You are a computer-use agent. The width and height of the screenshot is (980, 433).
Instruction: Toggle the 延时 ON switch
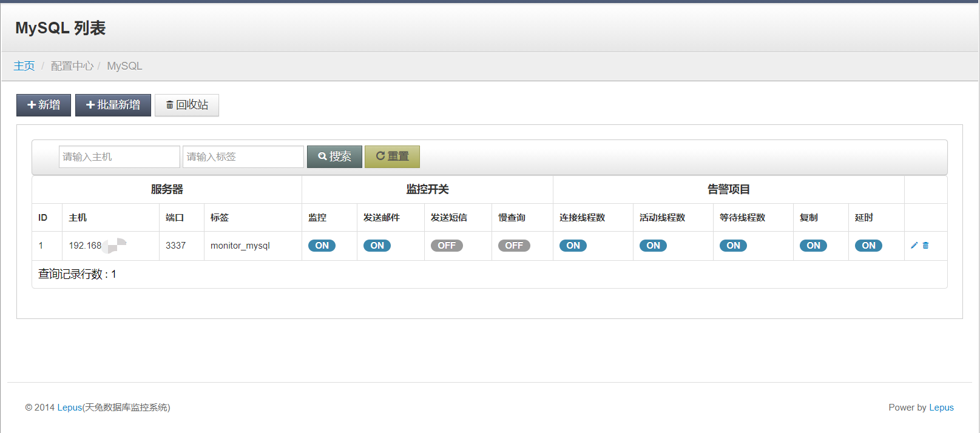click(x=868, y=246)
